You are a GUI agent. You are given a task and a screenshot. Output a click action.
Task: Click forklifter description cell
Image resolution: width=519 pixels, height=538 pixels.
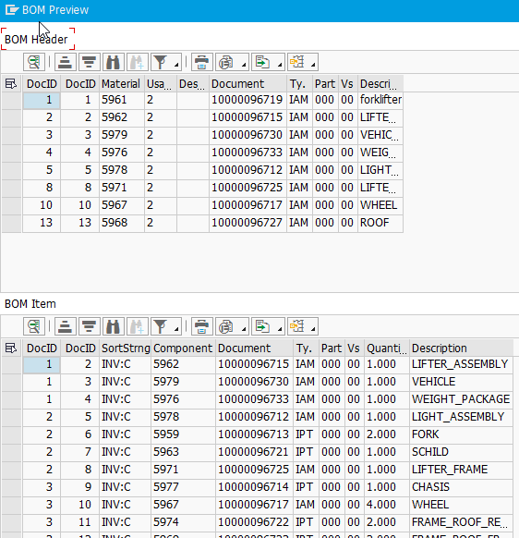coord(380,100)
